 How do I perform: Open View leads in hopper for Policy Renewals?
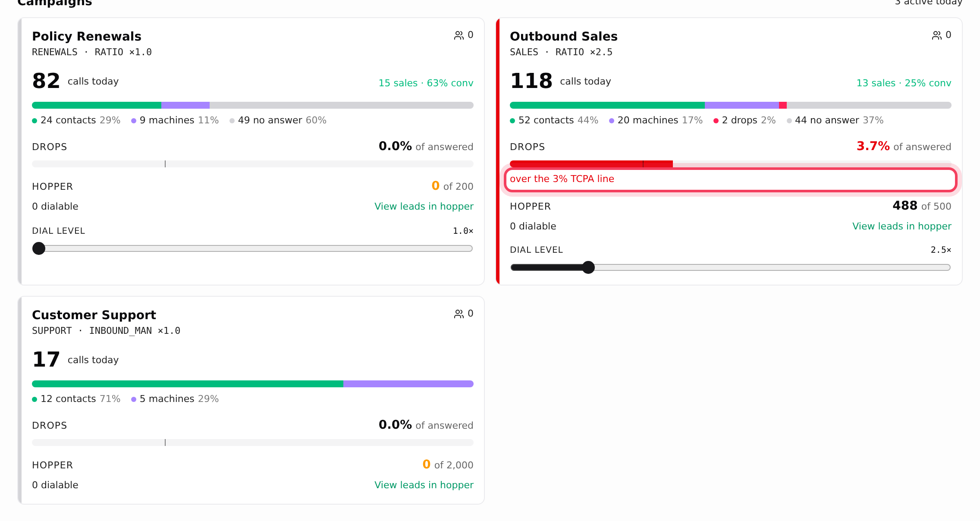pos(424,207)
